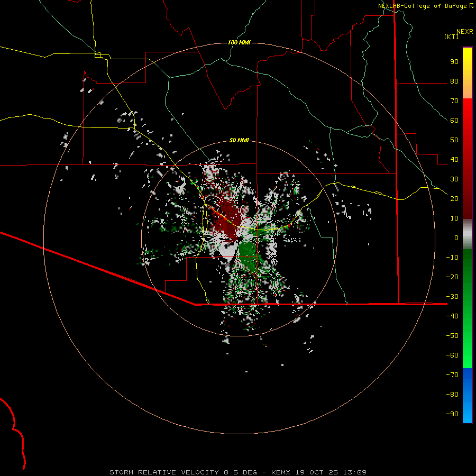The height and width of the screenshot is (476, 476).
Task: Click the 40 value on the velocity scale
Action: [454, 160]
